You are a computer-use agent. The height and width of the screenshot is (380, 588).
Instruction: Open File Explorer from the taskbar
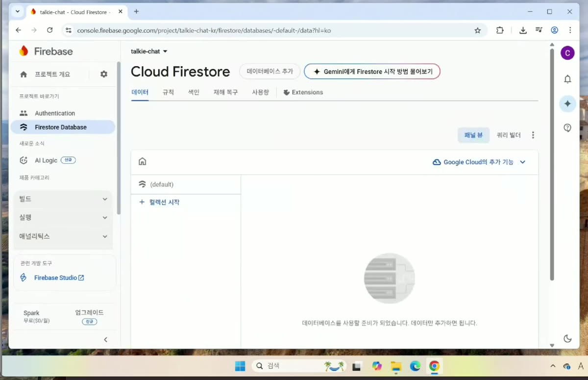coord(396,366)
